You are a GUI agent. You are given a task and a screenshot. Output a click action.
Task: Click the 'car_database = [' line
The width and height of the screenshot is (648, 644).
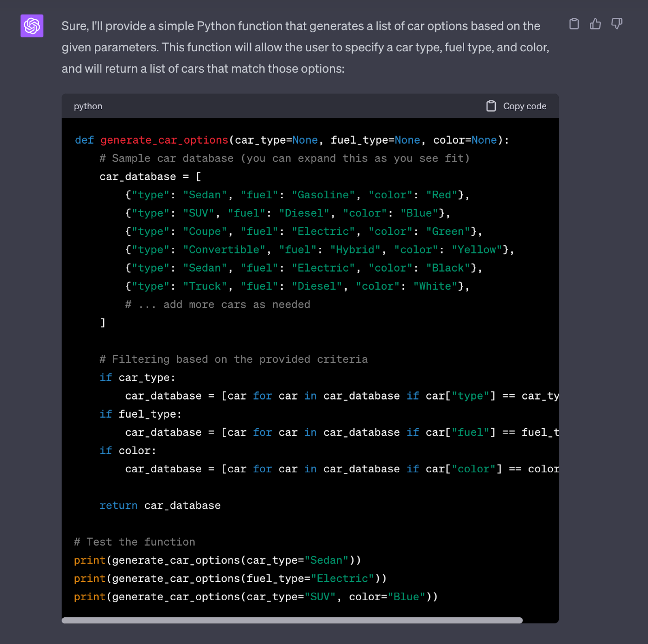tap(150, 176)
